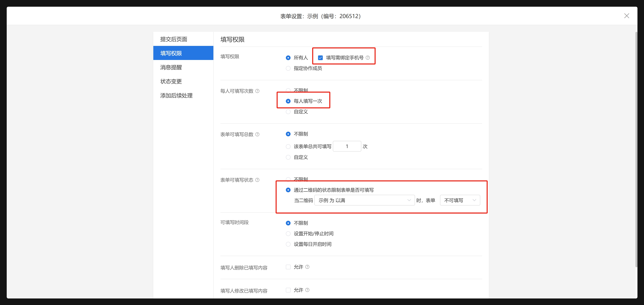Open help icon beside 每人可填写次数

tap(257, 91)
